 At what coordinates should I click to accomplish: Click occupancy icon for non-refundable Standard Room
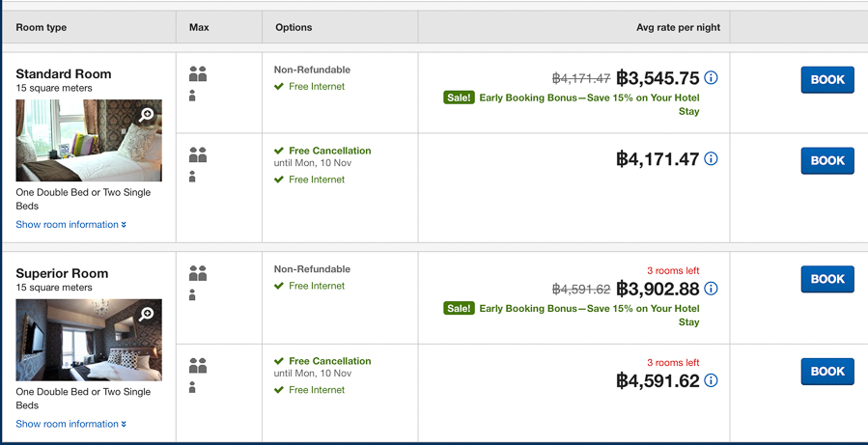point(198,84)
